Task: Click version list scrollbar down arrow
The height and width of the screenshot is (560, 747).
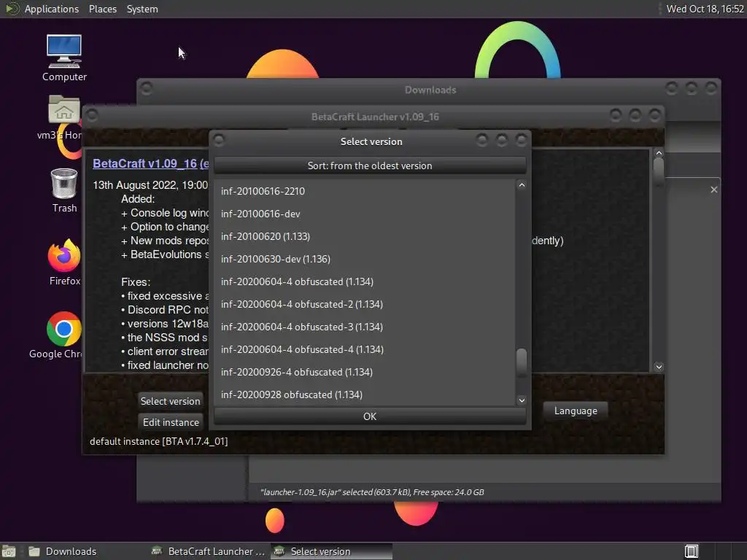Action: point(522,400)
